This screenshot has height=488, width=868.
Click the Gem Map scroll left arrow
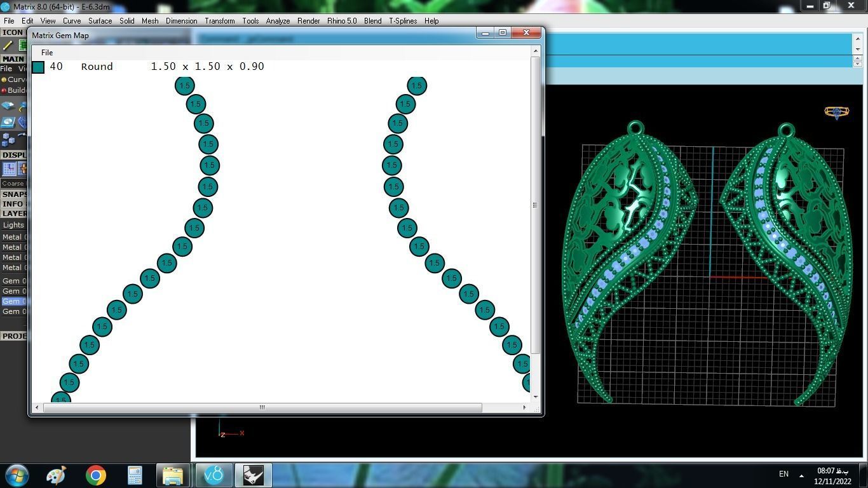(x=37, y=407)
